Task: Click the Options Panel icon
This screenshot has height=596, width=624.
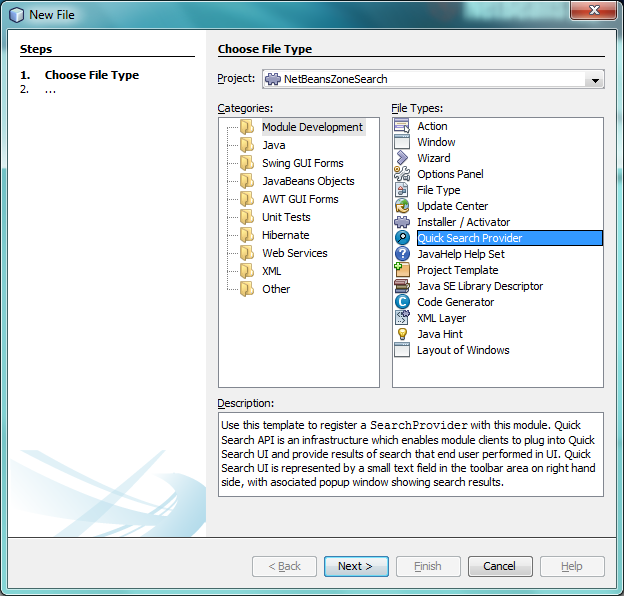Action: [402, 174]
